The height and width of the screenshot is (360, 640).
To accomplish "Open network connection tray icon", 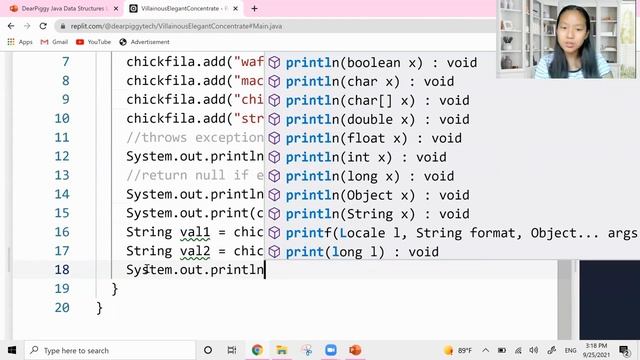I will click(x=518, y=350).
